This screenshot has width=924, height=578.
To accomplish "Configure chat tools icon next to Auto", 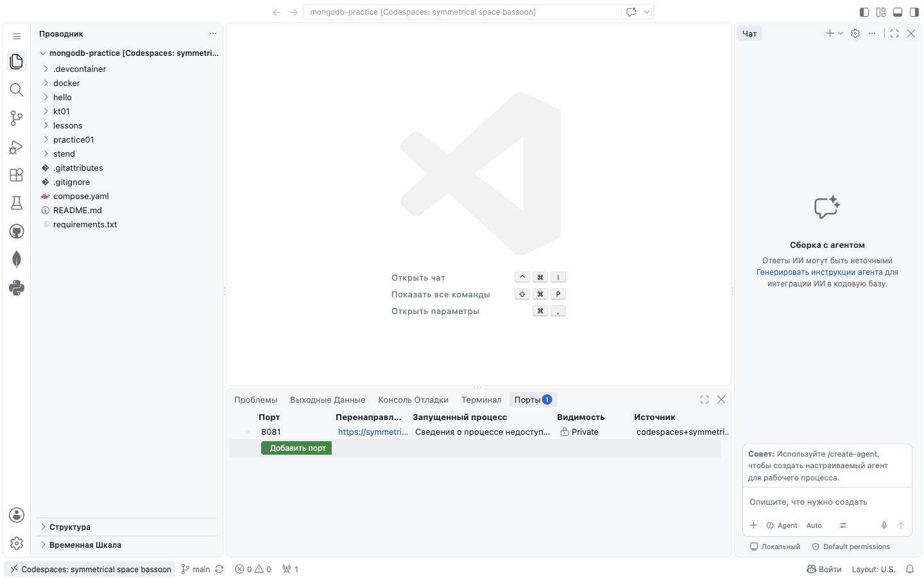I will (x=843, y=525).
